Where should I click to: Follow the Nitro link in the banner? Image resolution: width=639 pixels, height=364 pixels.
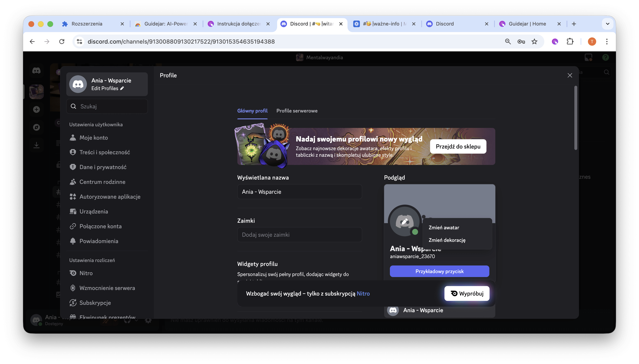coord(363,293)
